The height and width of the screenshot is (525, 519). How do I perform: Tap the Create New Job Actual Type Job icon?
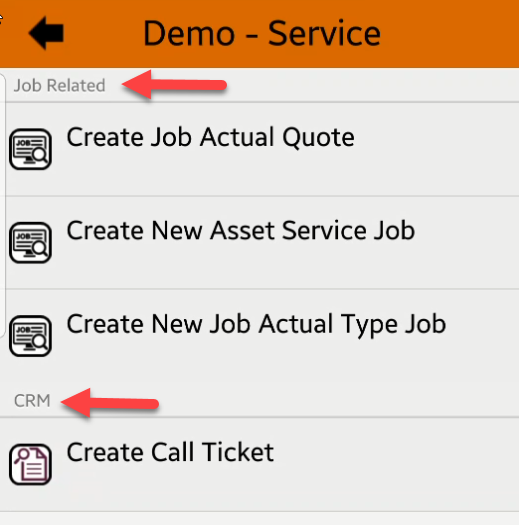pos(30,336)
